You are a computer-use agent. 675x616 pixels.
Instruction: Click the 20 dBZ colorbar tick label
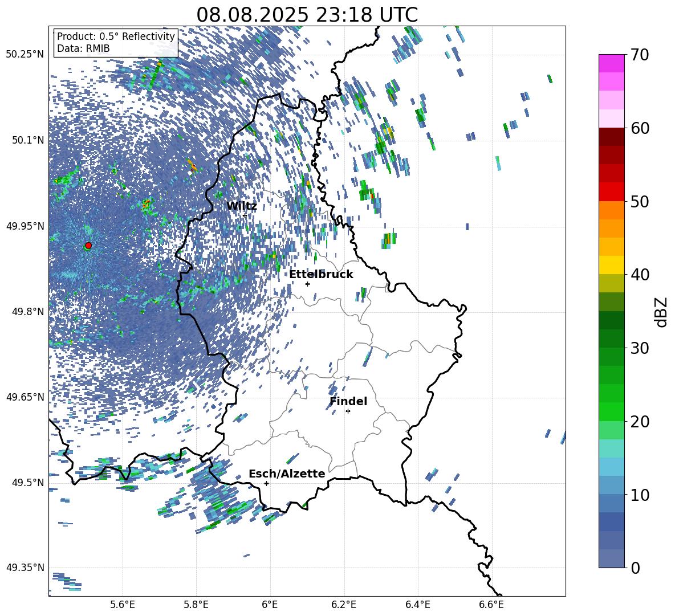[640, 422]
